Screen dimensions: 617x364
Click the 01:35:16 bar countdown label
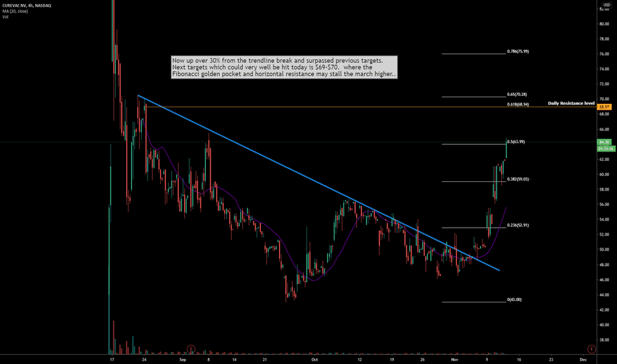(x=606, y=149)
